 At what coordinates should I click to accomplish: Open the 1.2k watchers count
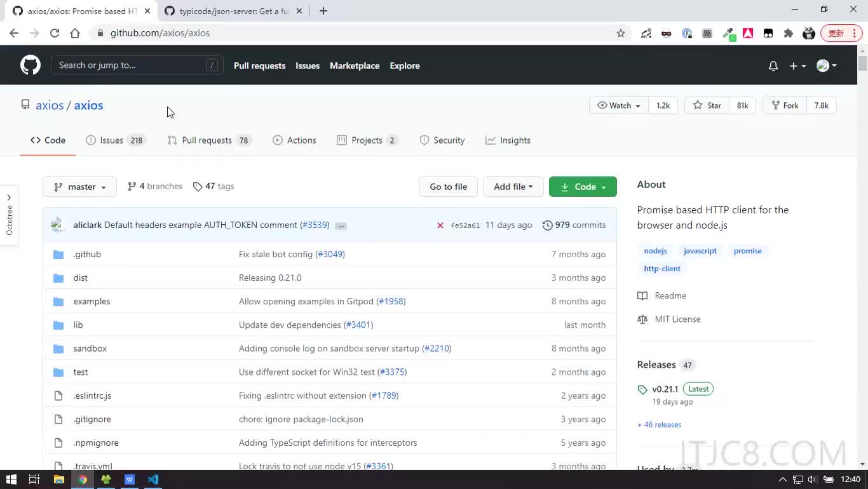pyautogui.click(x=663, y=105)
